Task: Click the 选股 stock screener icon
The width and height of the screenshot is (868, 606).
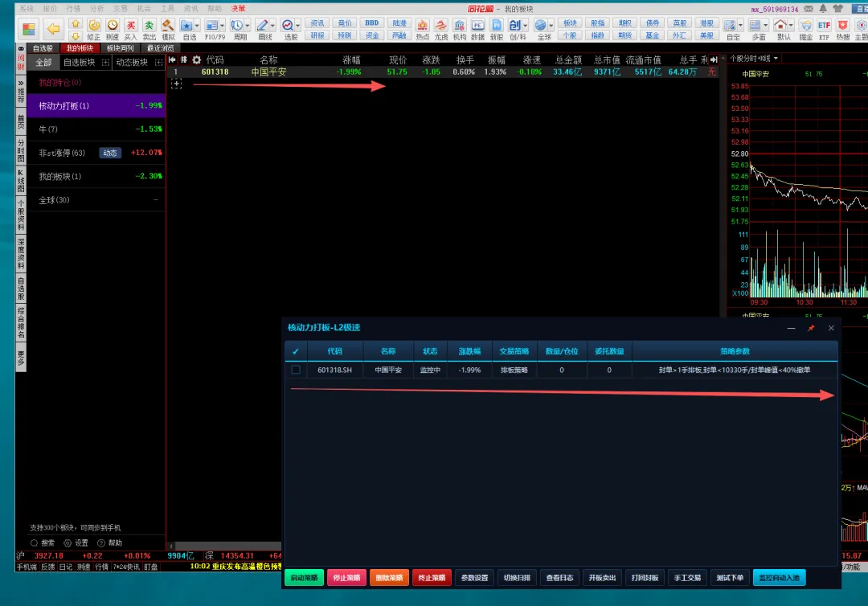Action: [287, 26]
